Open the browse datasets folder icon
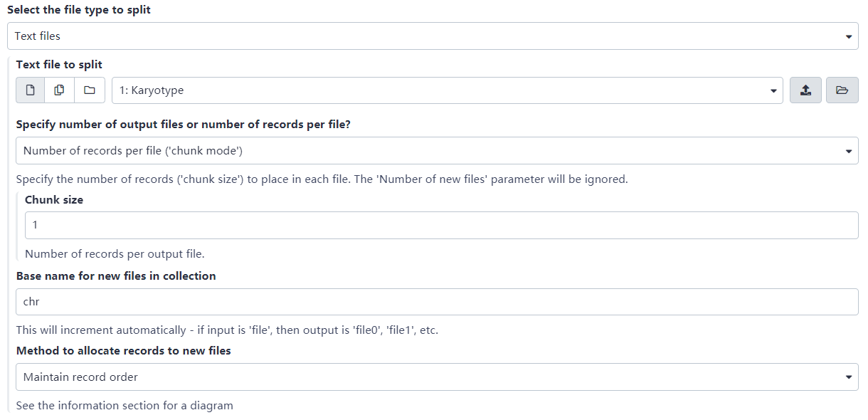The image size is (868, 420). 842,90
